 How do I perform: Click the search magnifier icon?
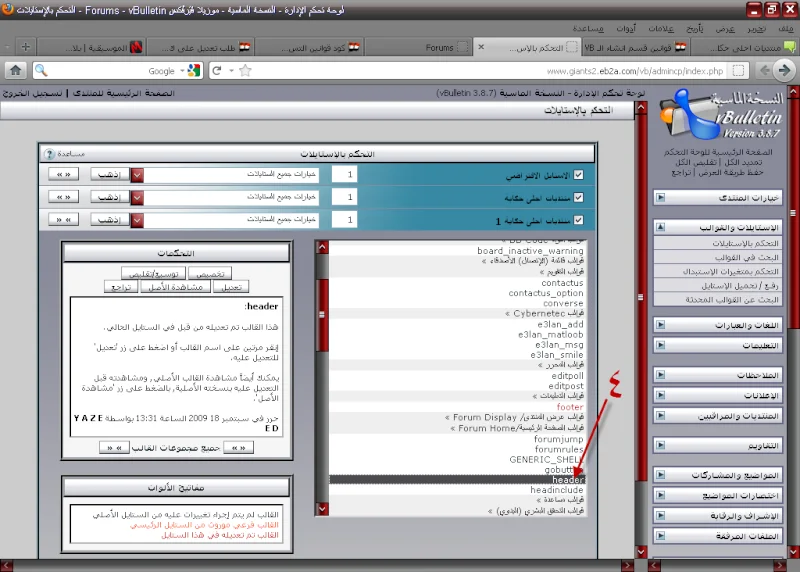tap(41, 71)
